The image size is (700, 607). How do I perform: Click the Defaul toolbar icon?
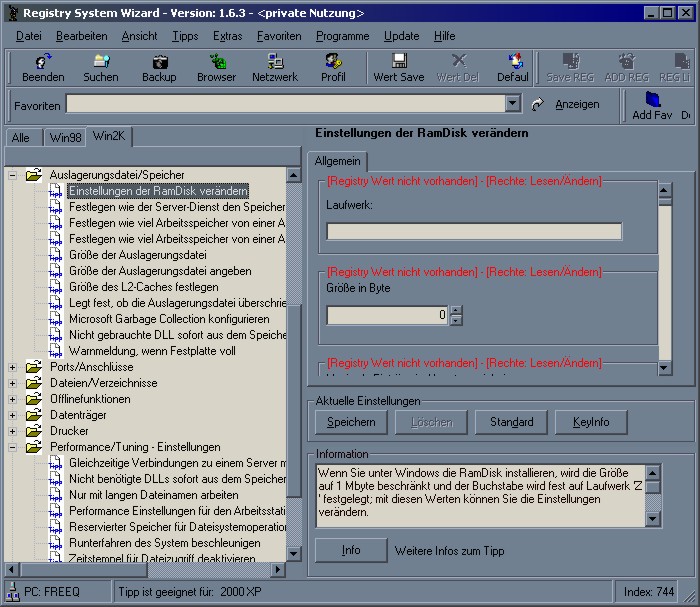[x=516, y=61]
